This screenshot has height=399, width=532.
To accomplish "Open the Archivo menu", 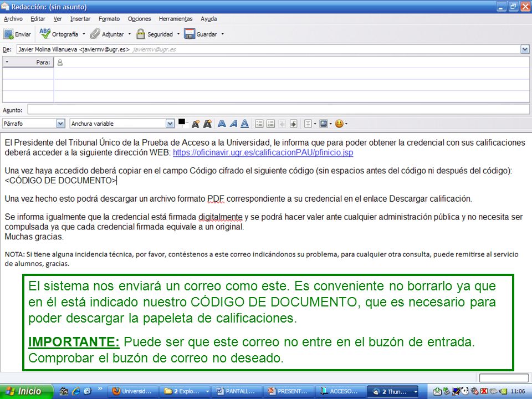I will (13, 19).
